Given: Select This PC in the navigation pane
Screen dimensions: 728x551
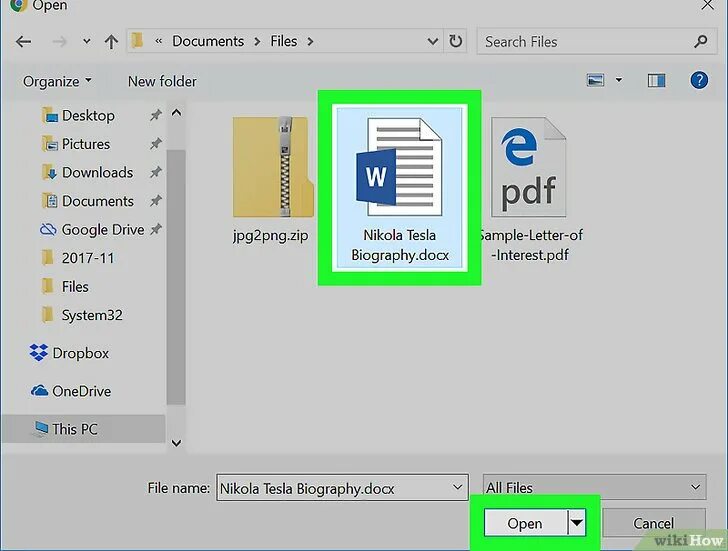Looking at the screenshot, I should coord(83,429).
